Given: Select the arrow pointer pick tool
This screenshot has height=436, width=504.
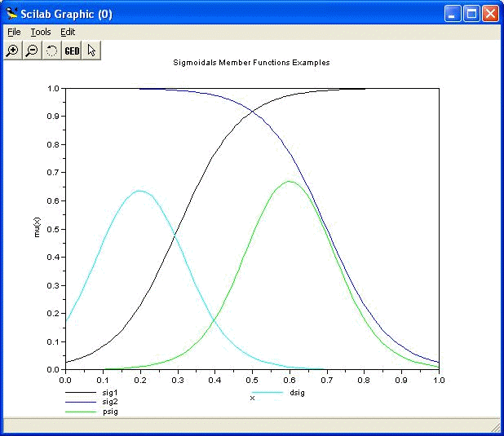Looking at the screenshot, I should coord(91,51).
